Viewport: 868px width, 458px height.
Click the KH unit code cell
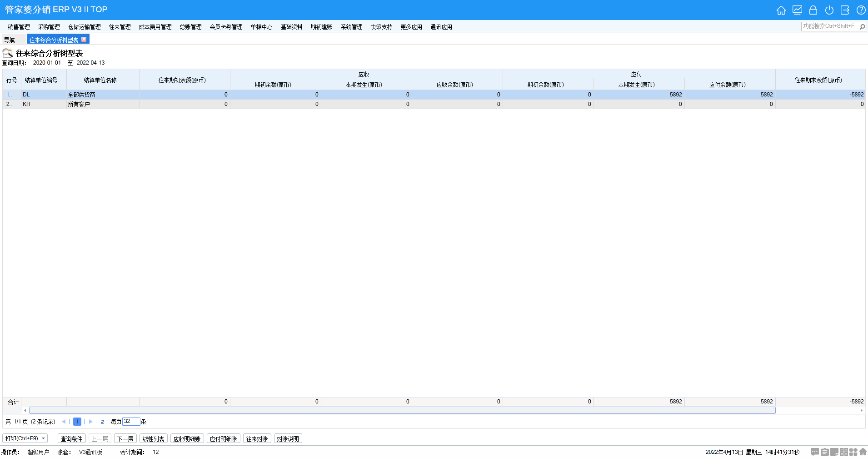point(44,104)
